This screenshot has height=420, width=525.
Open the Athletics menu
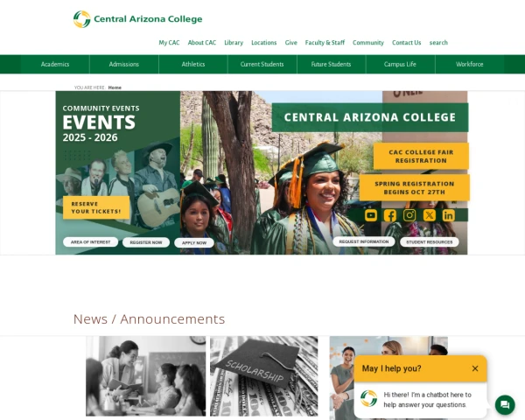(193, 64)
